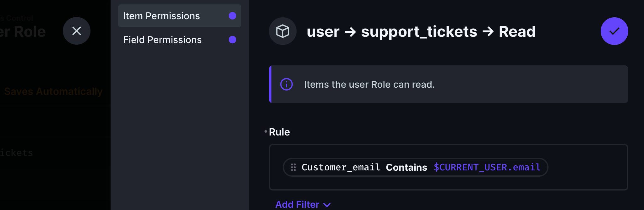
Task: Expand the Add Filter dropdown chevron
Action: coord(327,205)
